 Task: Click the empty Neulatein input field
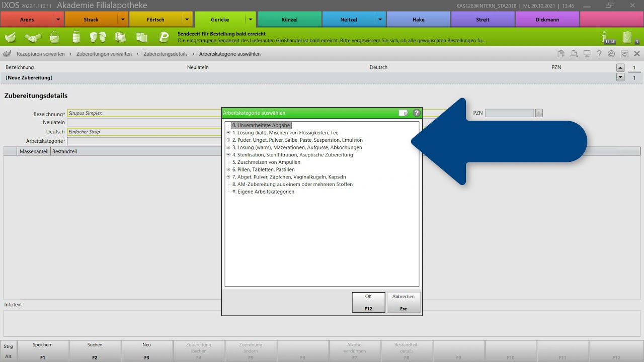click(x=144, y=122)
